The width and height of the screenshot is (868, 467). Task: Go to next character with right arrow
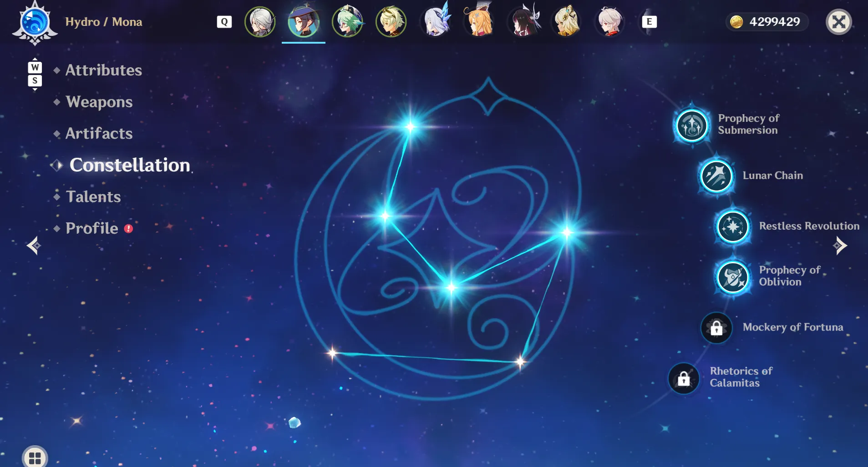coord(840,246)
